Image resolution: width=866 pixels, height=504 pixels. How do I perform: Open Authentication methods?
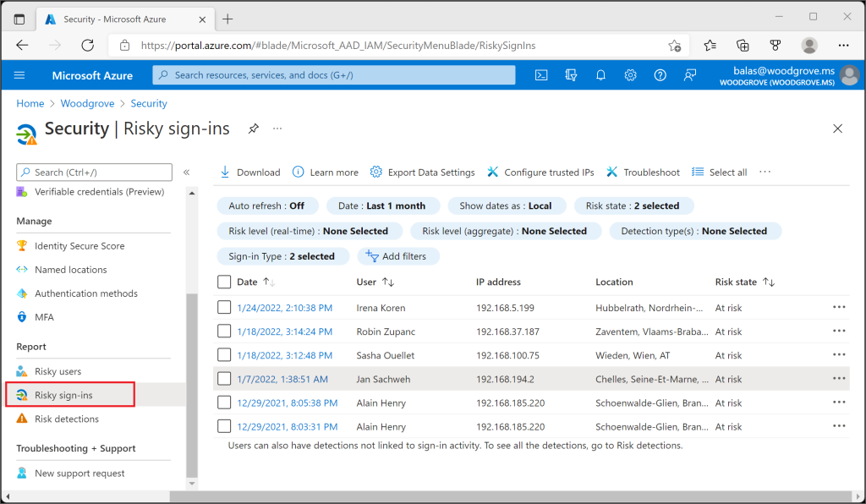86,293
